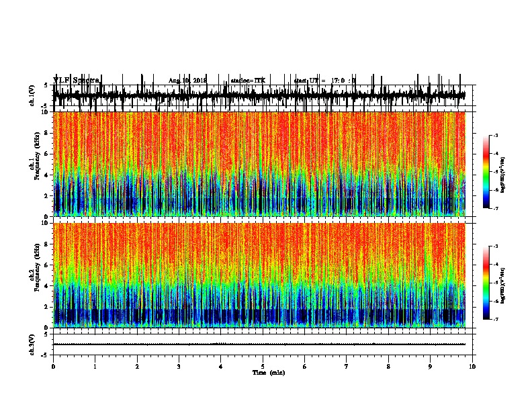Click time axis tick label "6"
This screenshot has width=532, height=411.
pos(305,367)
